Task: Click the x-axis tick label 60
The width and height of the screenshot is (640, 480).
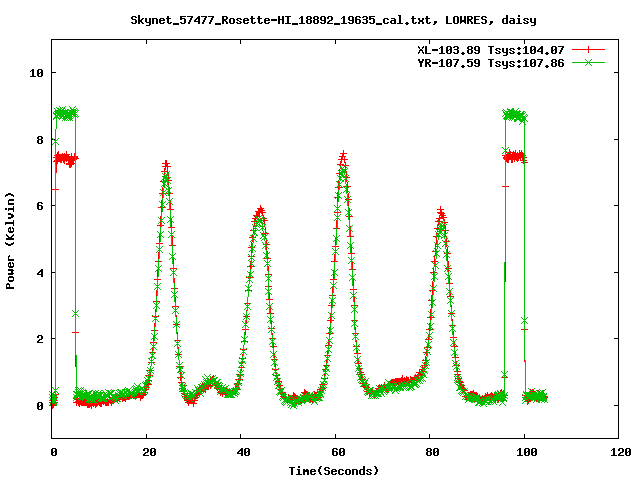Action: click(338, 452)
